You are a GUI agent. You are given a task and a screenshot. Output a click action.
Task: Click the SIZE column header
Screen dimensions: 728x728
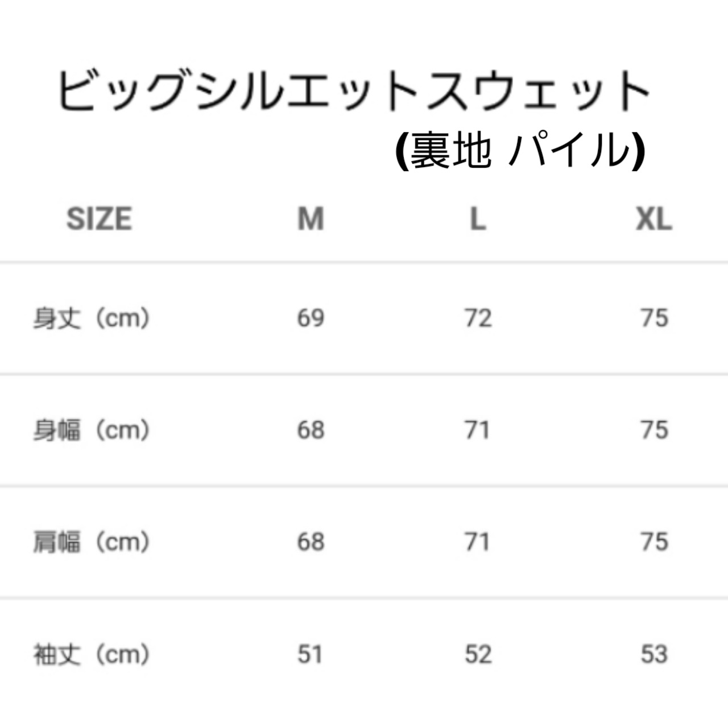[99, 219]
